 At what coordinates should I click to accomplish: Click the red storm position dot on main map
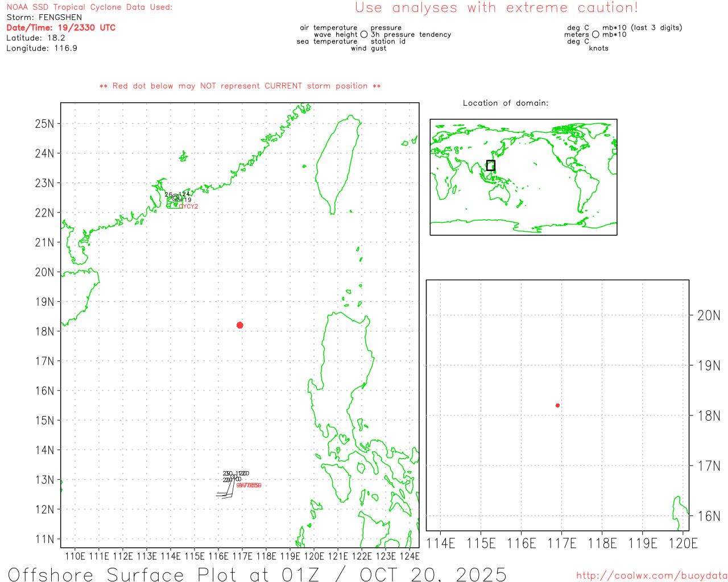(x=240, y=325)
